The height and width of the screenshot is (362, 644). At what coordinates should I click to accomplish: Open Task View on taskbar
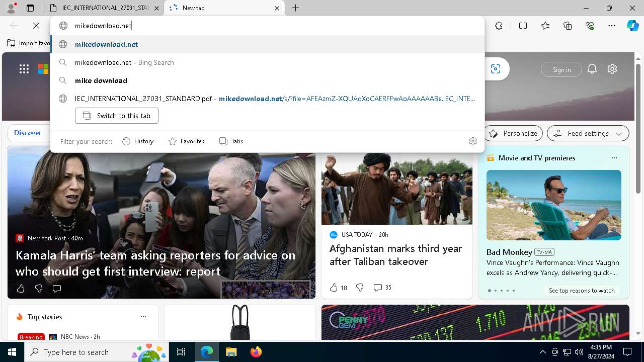coord(181,352)
